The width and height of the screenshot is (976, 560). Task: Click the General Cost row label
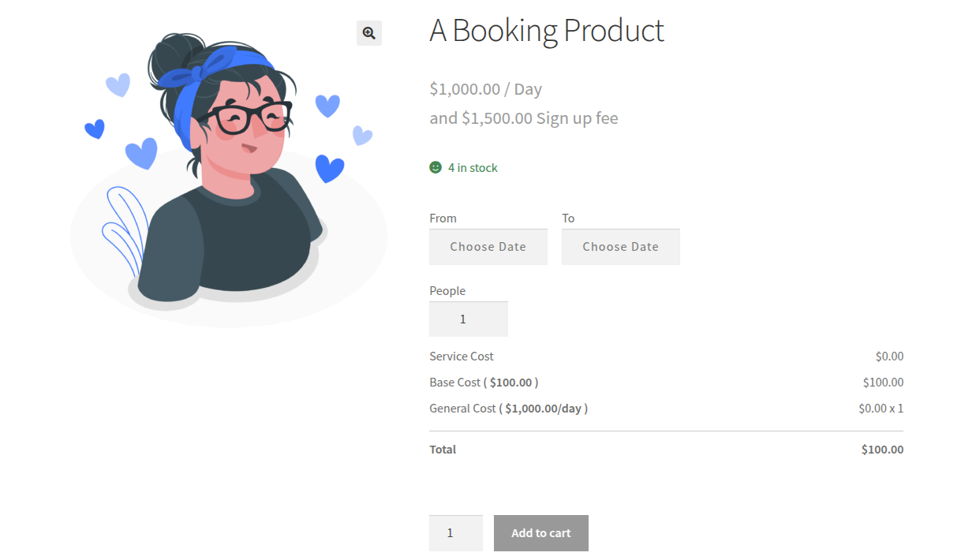pos(508,409)
